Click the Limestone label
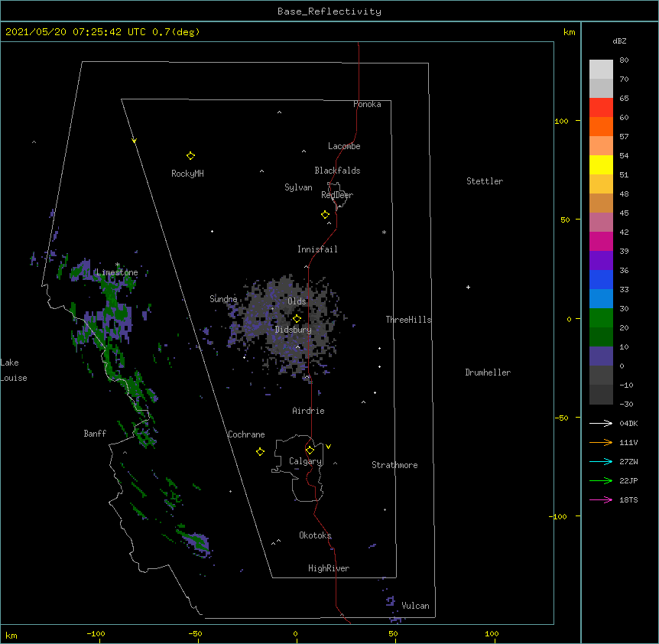Screen dimensions: 659x644 pos(117,272)
